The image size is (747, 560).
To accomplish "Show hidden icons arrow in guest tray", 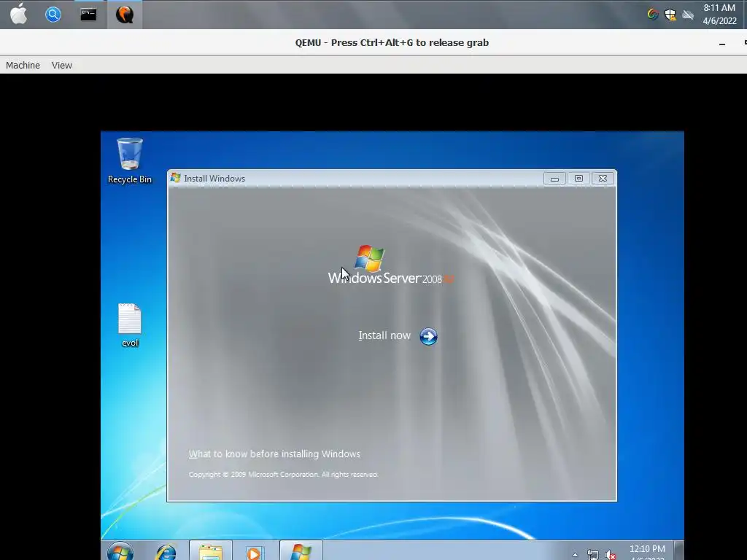I will (x=575, y=555).
